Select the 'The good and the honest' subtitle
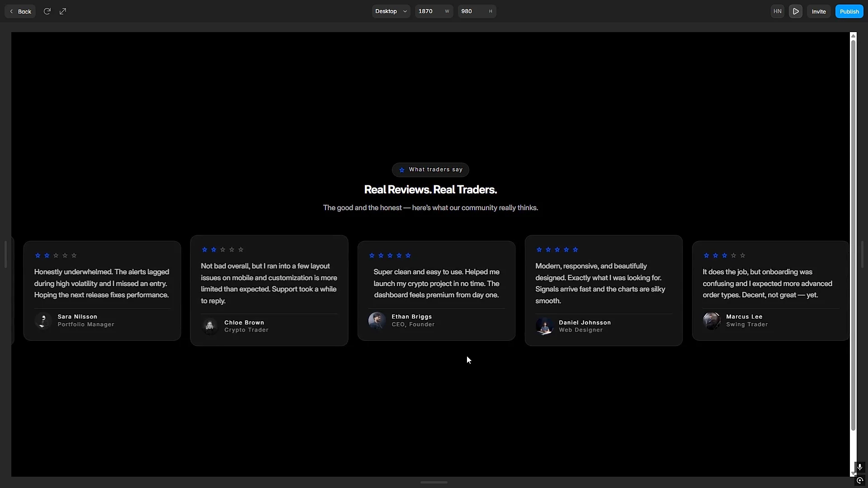 coord(430,208)
